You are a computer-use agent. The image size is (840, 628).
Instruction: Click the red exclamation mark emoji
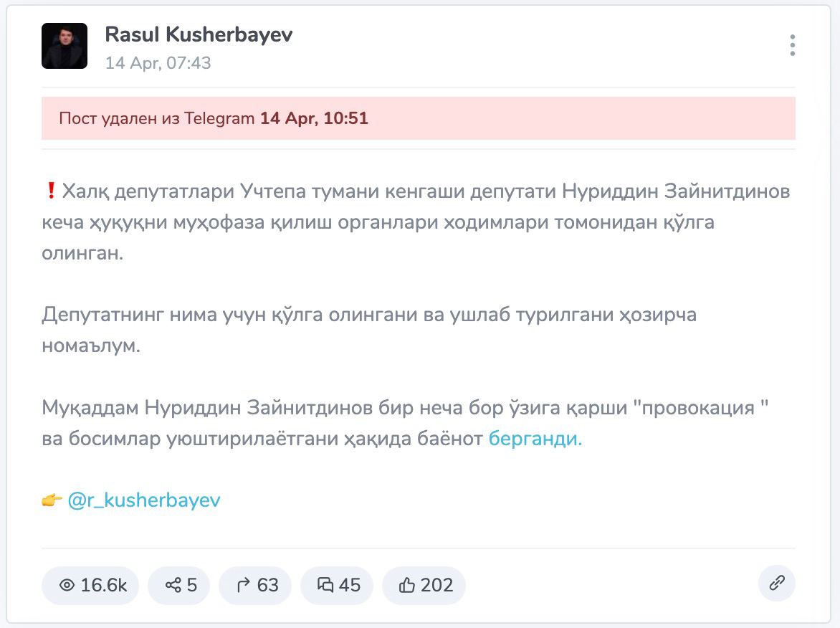point(50,191)
